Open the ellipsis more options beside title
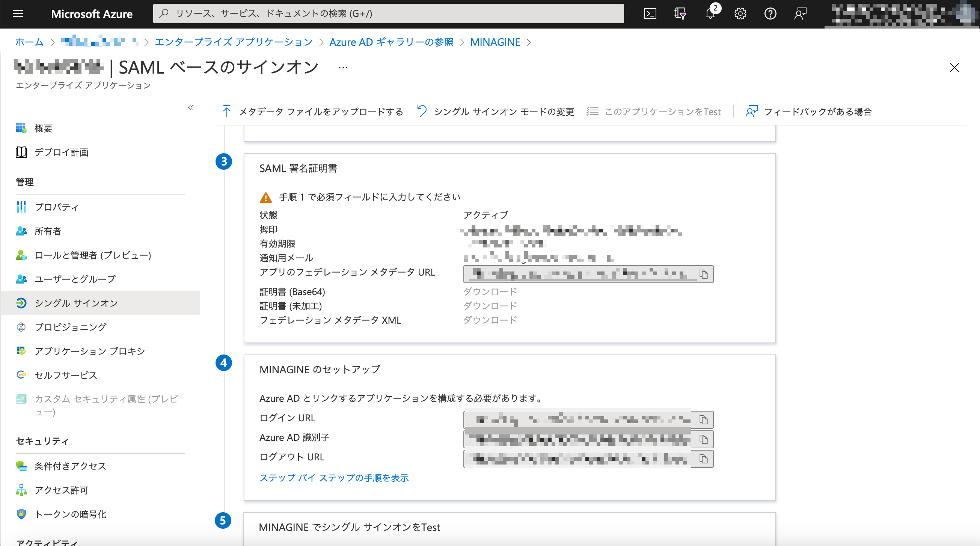The height and width of the screenshot is (546, 980). point(343,68)
